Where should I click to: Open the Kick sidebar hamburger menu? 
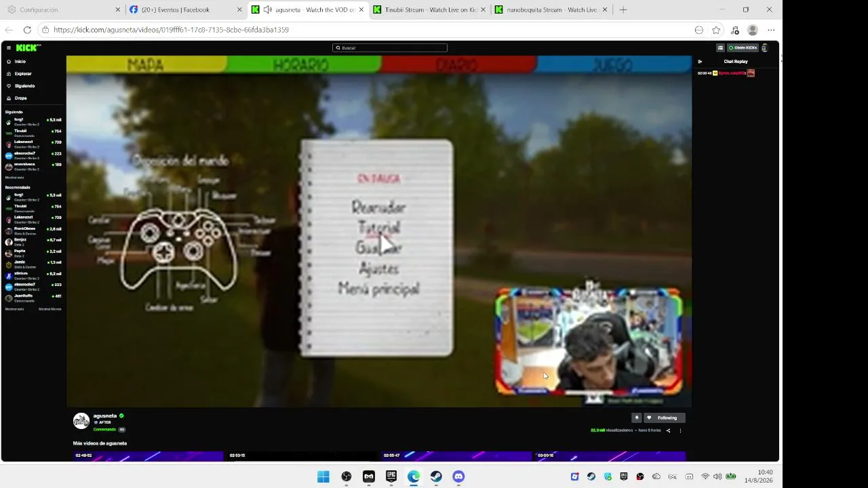pos(9,47)
